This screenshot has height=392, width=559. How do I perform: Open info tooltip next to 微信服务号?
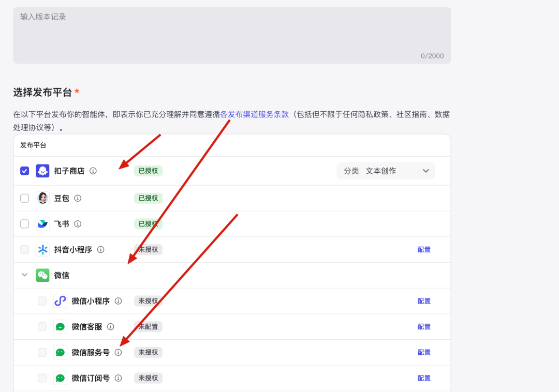119,352
